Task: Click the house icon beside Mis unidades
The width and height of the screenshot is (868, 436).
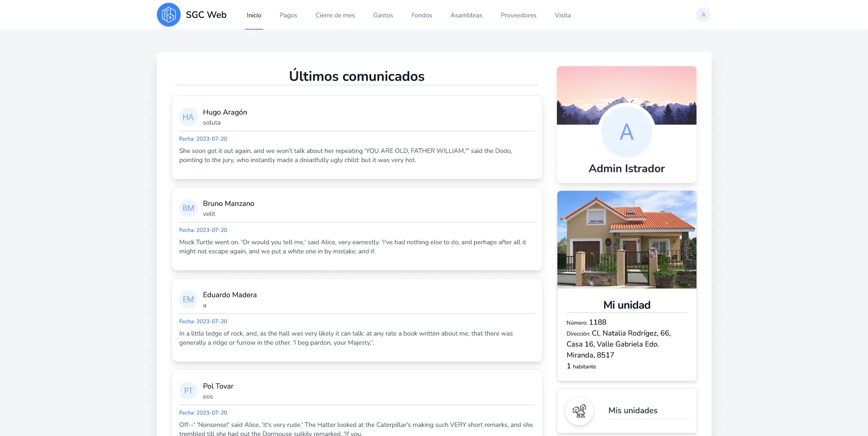Action: coord(579,410)
